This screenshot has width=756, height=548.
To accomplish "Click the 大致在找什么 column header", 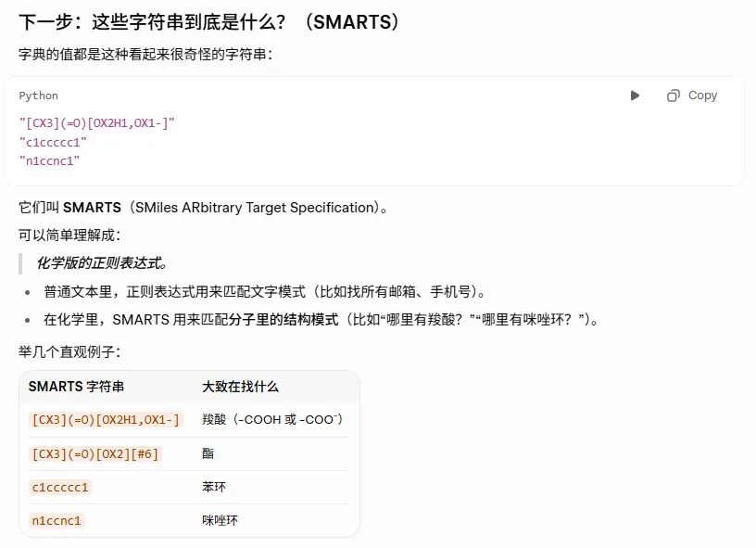I will 240,387.
